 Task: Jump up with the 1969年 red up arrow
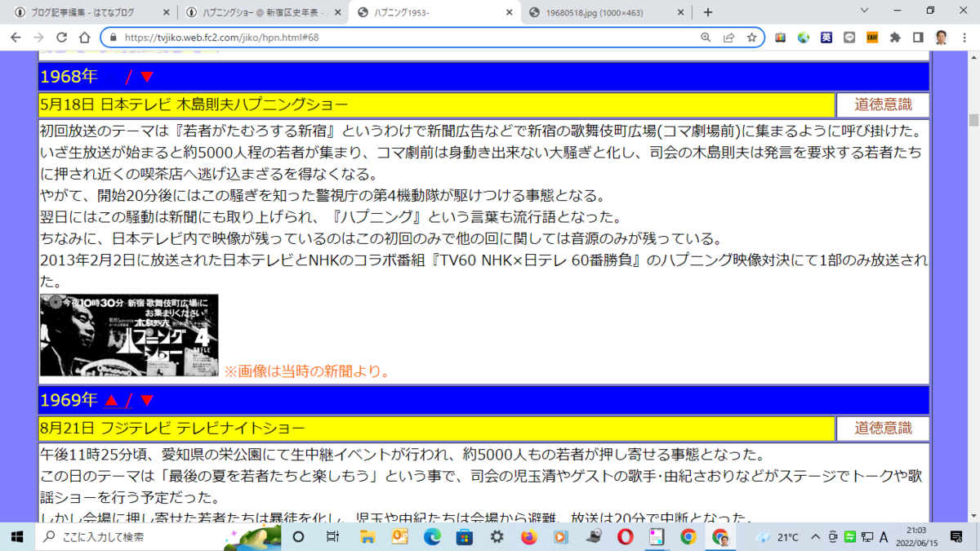click(x=111, y=400)
